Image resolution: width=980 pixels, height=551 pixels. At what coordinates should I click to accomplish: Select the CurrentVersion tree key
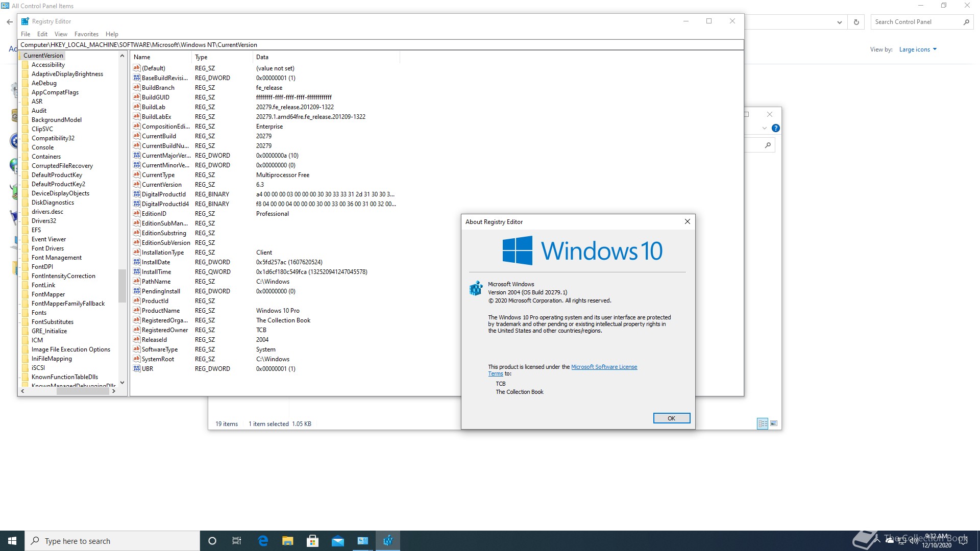pos(43,56)
